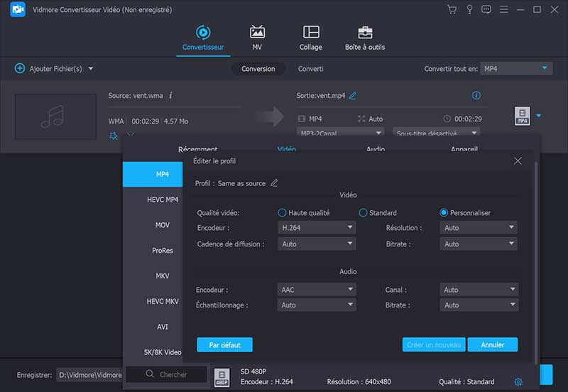Screen dimensions: 568x392
Task: Select Haute qualité video quality
Action: coord(283,213)
